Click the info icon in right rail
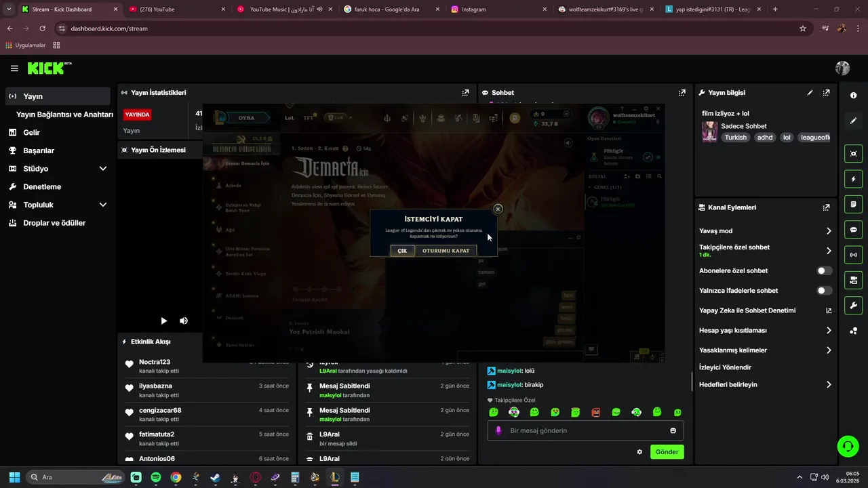Image resolution: width=868 pixels, height=488 pixels. click(853, 96)
